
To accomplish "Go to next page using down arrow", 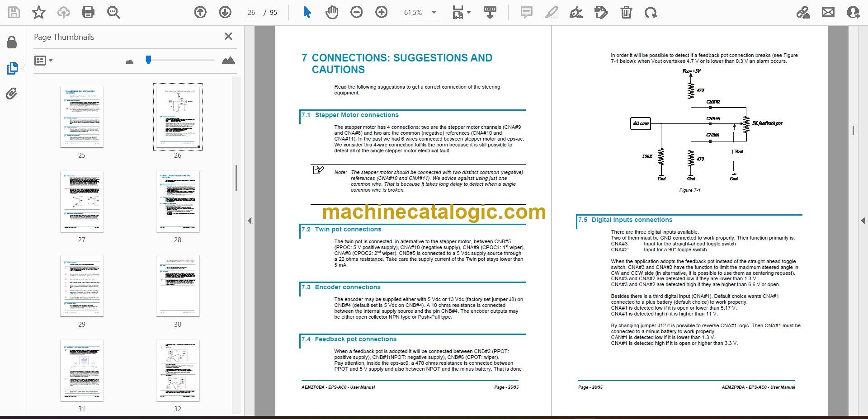I will [225, 12].
